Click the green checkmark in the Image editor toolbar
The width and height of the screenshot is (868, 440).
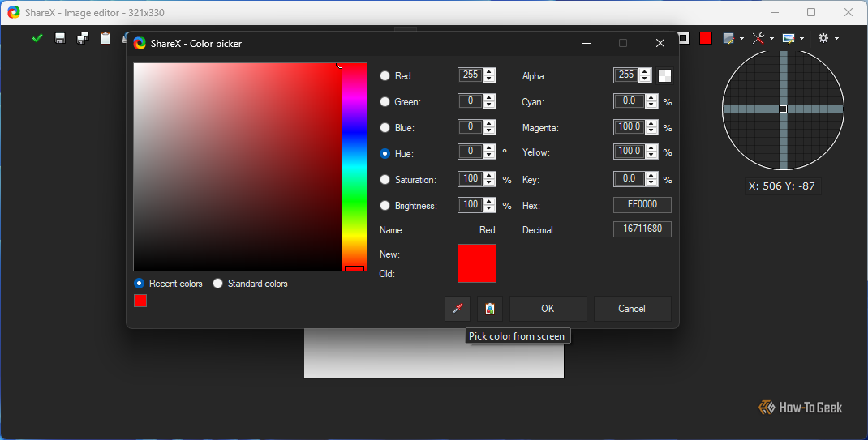(37, 38)
